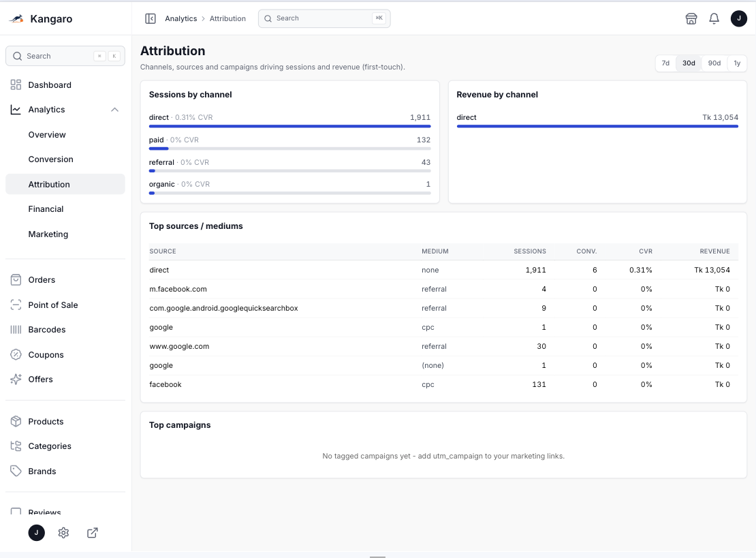Click the Top campaigns heading
Screen dimensions: 756x558
click(180, 425)
